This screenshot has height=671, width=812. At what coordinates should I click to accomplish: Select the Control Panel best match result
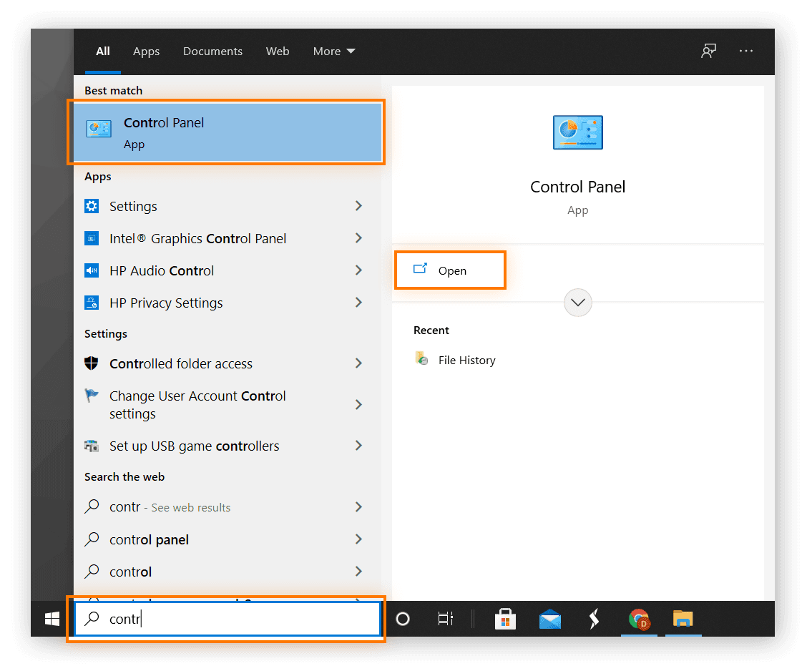click(228, 132)
